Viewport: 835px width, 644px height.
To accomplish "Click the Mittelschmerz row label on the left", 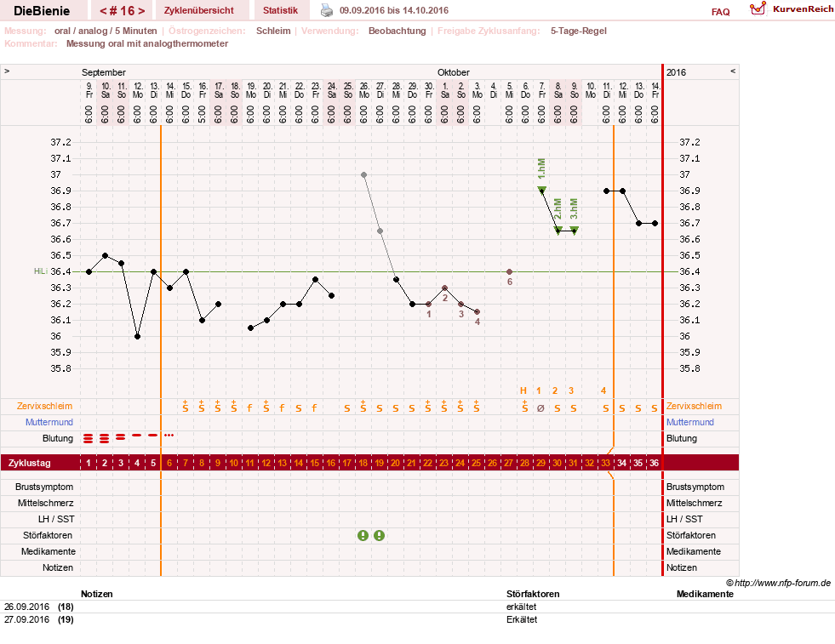I will coord(45,503).
